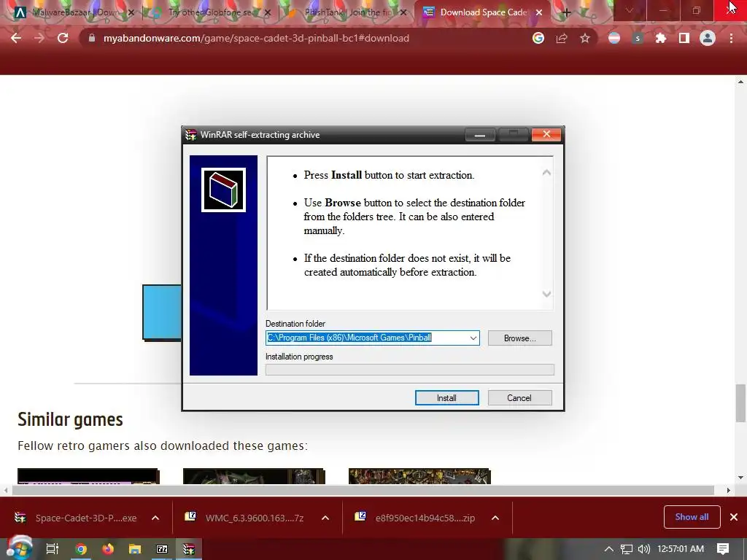Screen dimensions: 747x560
Task: Click Show all downloads
Action: tap(692, 517)
